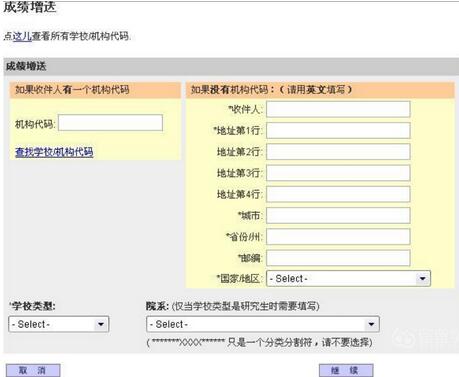Click the 收件人 input field
Screen dimensions: 459x377
(x=338, y=109)
